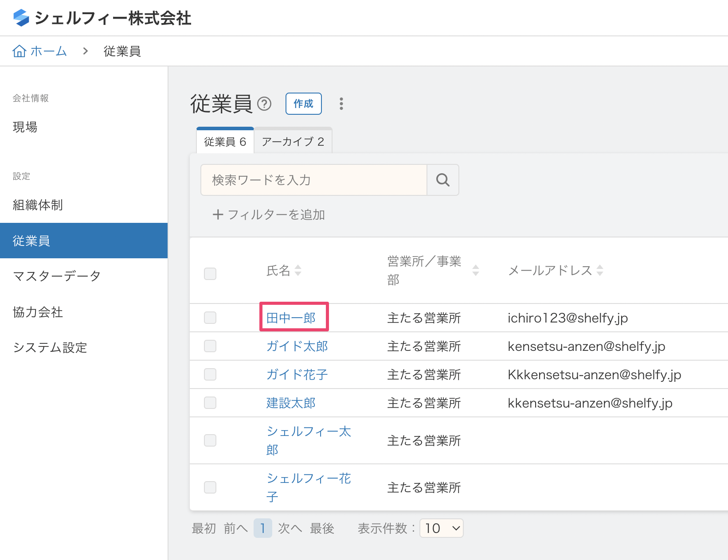Select the checkbox for 建設太郎 row
Image resolution: width=728 pixels, height=560 pixels.
click(210, 403)
